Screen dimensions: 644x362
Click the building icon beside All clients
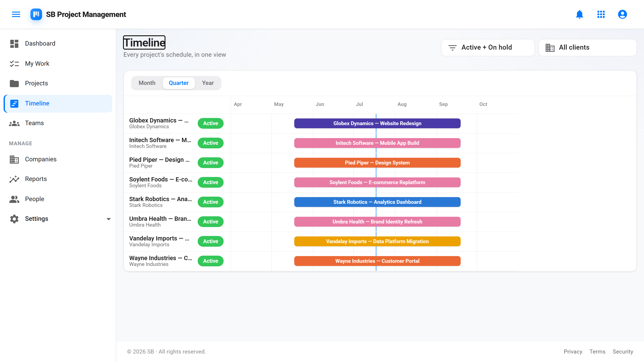pos(550,47)
